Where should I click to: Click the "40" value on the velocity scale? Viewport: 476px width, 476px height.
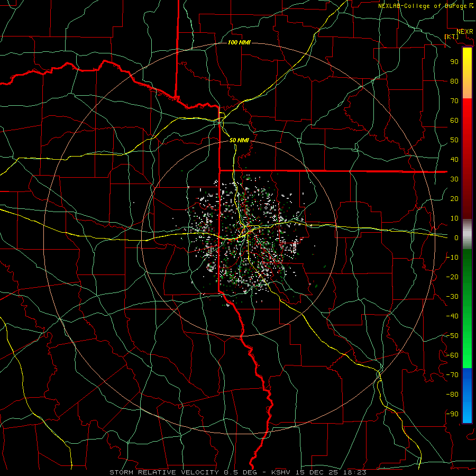click(454, 160)
